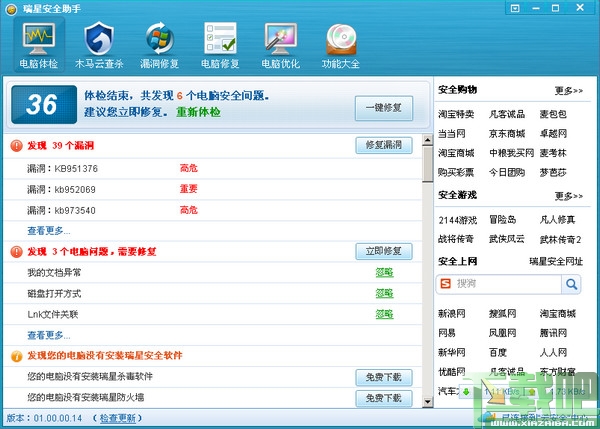The width and height of the screenshot is (600, 429).
Task: Open the 中粮我买网 link
Action: 512,153
